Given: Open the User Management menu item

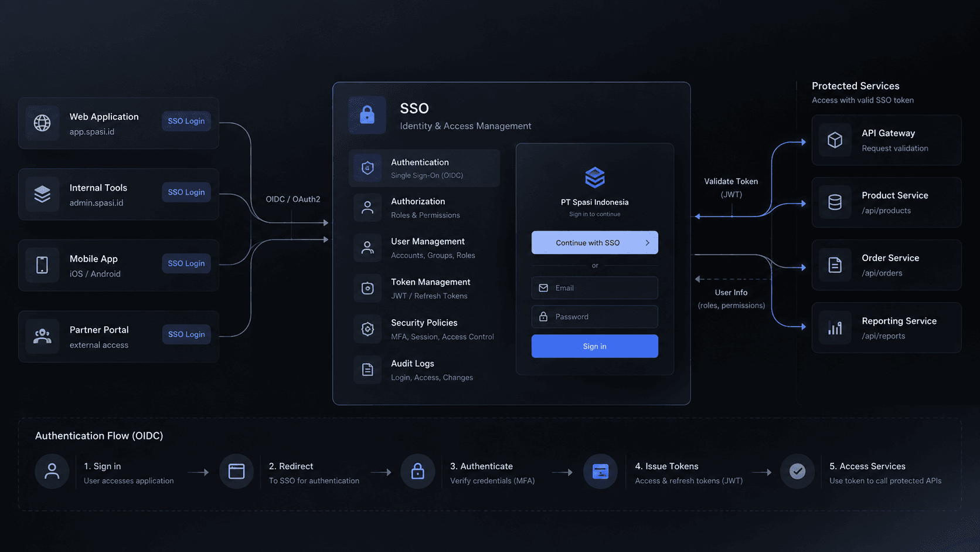Looking at the screenshot, I should click(424, 248).
